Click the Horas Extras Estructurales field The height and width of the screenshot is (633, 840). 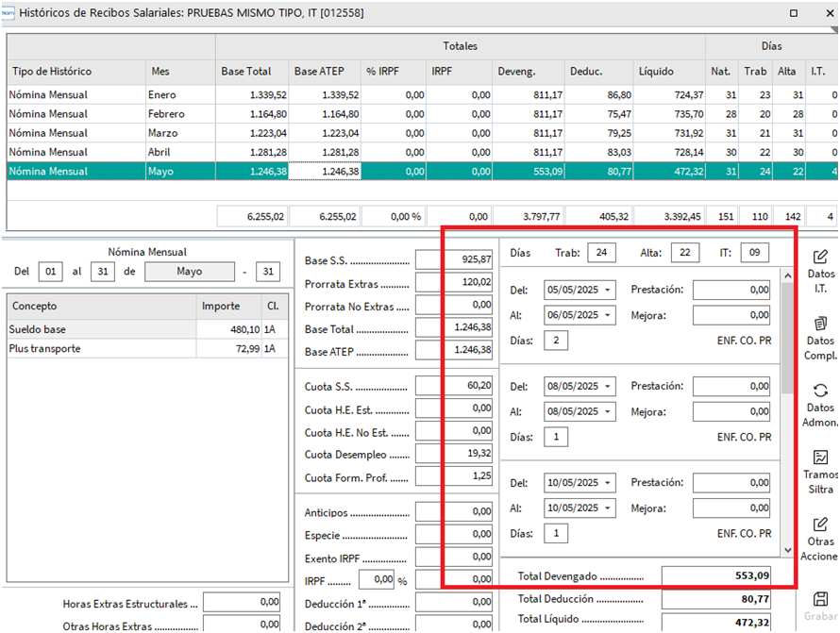point(241,602)
